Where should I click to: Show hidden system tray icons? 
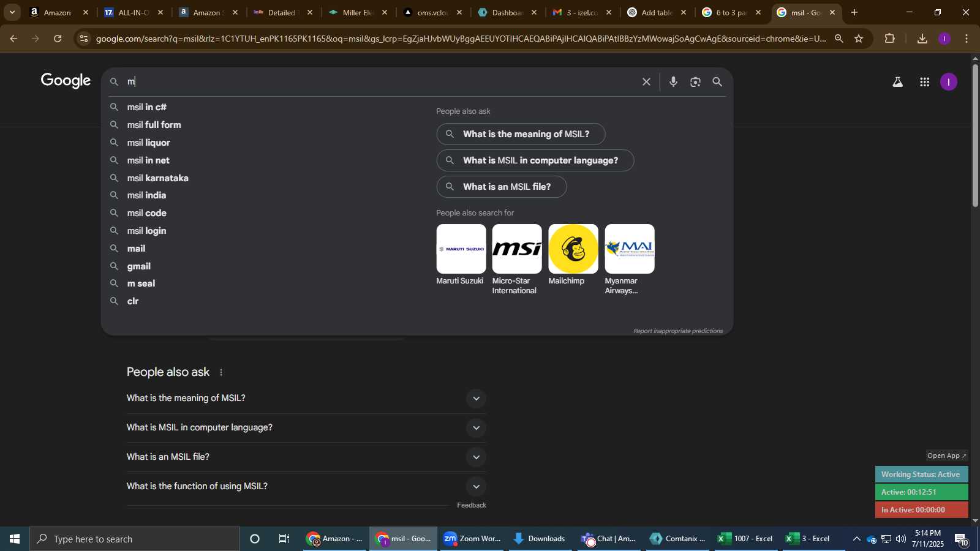coord(856,539)
